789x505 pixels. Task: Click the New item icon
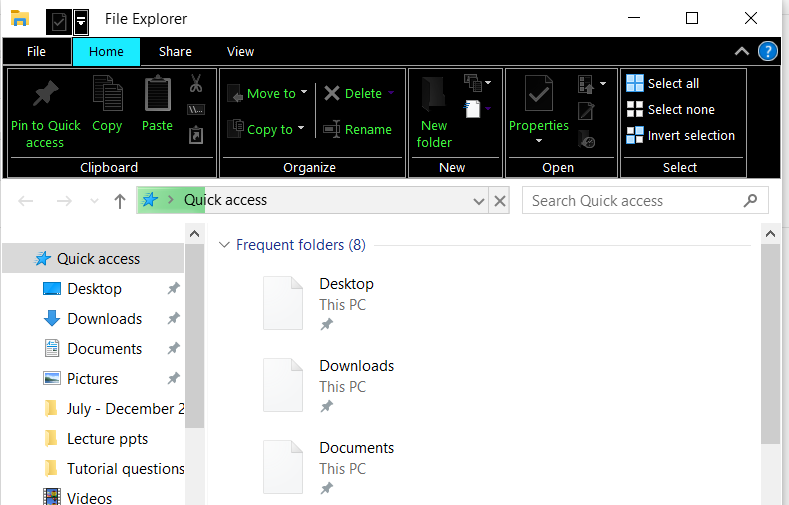(x=472, y=82)
